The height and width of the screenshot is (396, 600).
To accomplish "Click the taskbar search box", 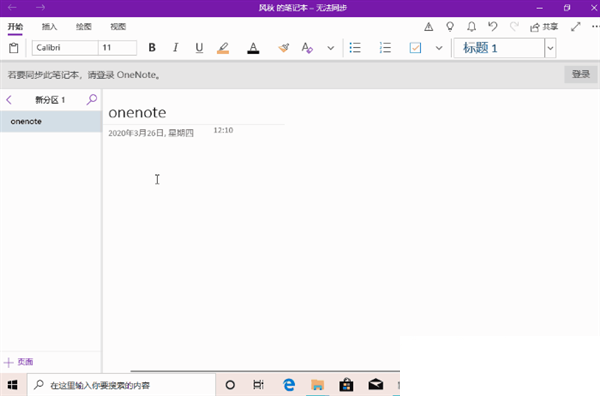I will click(121, 385).
